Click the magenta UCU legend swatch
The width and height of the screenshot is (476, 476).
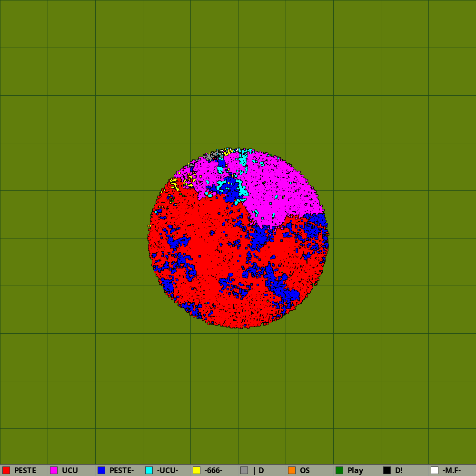(x=54, y=470)
